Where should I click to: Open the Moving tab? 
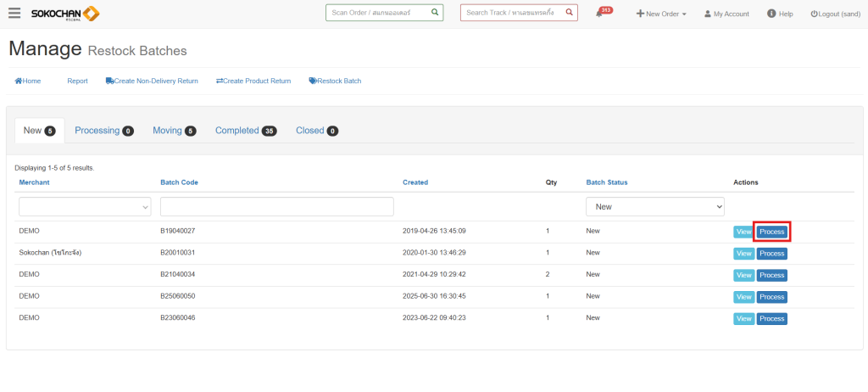174,131
